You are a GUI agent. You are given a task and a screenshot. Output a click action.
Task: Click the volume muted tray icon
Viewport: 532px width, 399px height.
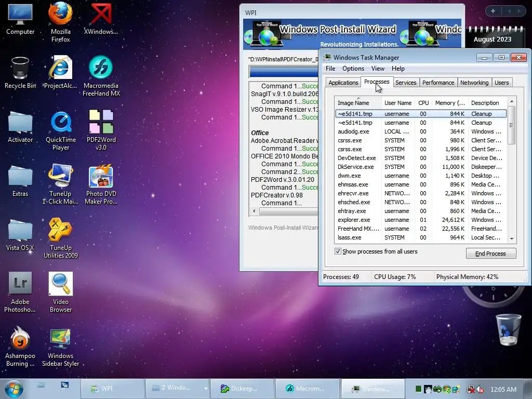(x=480, y=389)
